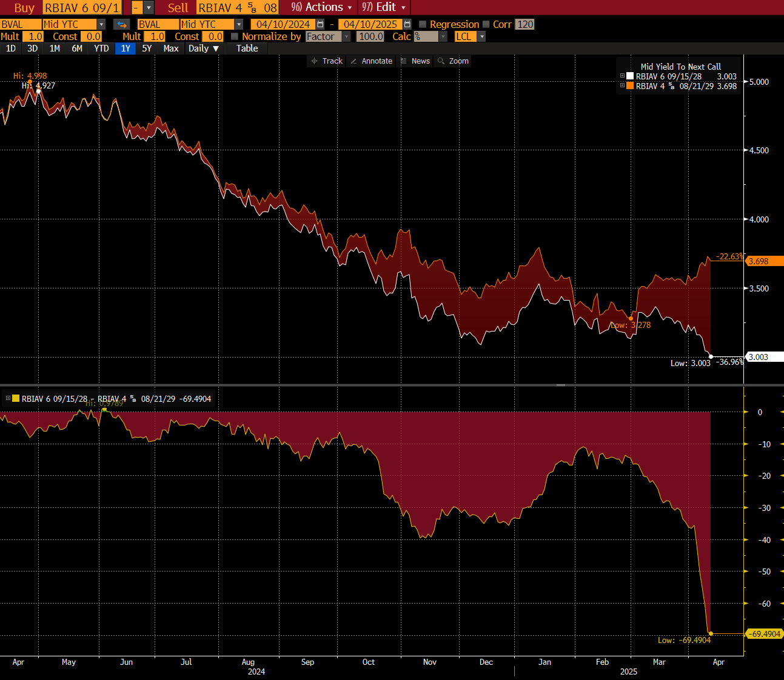Open the Actions menu

[321, 7]
